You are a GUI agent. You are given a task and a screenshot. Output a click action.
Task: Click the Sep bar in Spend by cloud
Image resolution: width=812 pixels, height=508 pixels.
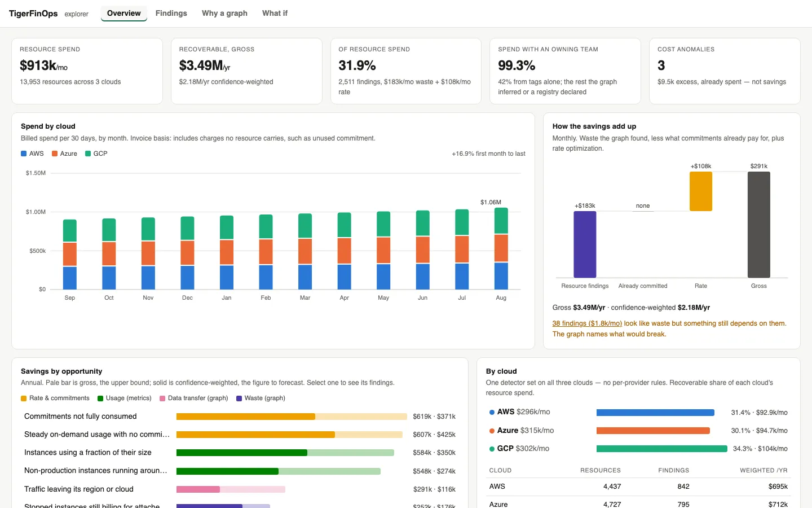(x=70, y=254)
